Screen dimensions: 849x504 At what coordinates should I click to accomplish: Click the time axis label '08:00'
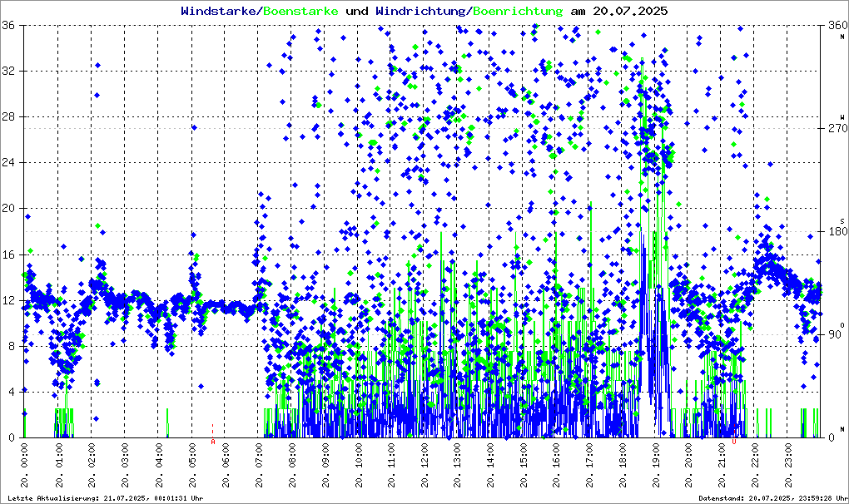[x=291, y=457]
